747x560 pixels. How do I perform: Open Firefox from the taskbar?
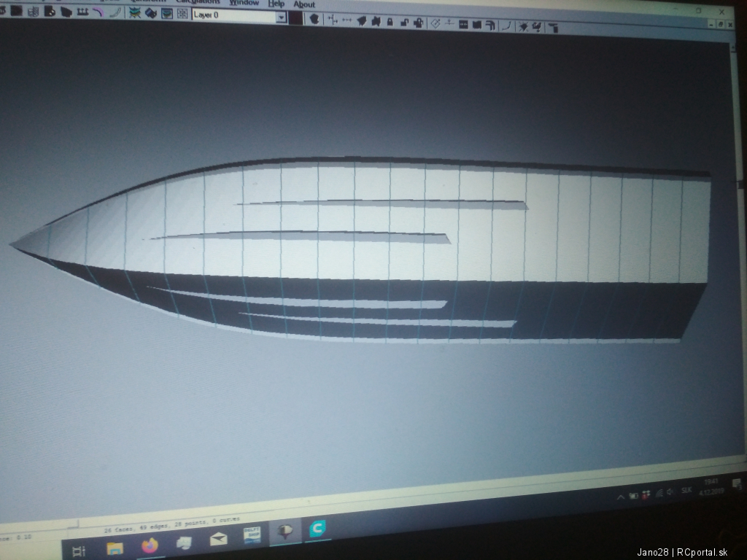click(x=150, y=545)
